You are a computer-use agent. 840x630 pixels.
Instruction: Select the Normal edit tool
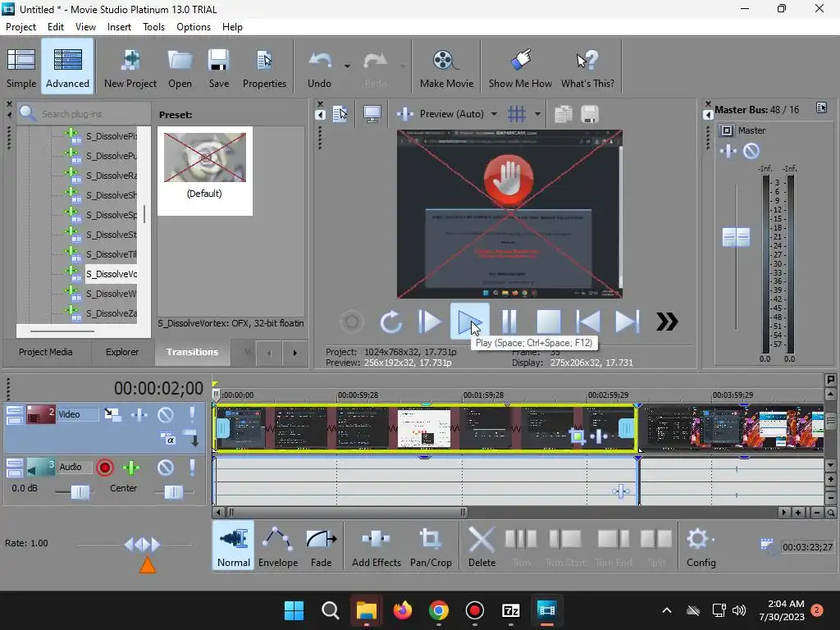click(234, 546)
